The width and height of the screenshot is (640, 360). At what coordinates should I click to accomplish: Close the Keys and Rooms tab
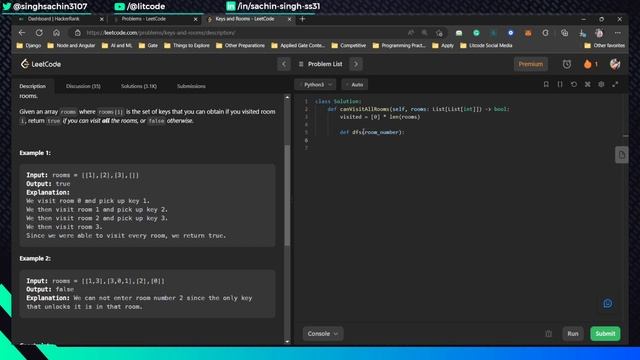click(x=289, y=19)
